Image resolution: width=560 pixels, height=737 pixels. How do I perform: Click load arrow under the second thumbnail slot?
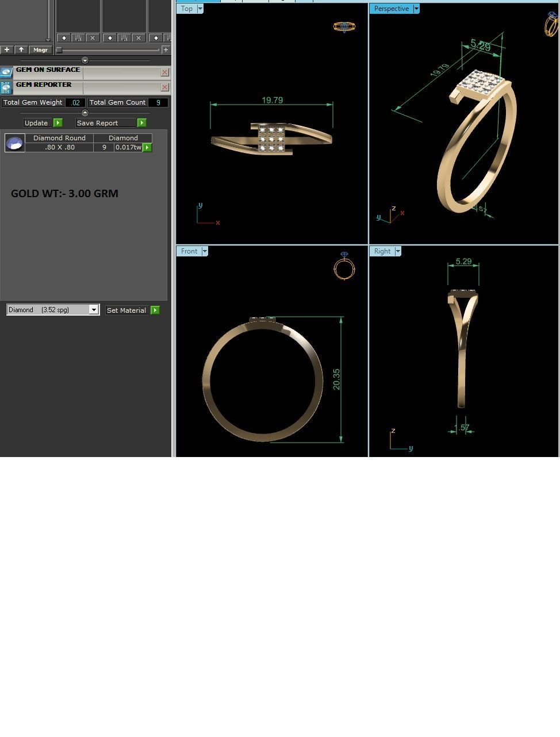(110, 38)
